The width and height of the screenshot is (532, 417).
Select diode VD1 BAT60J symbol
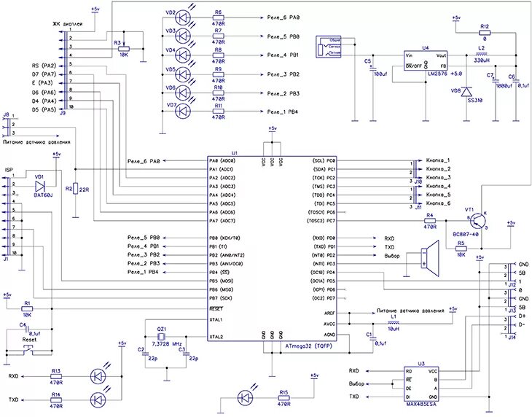click(x=40, y=186)
